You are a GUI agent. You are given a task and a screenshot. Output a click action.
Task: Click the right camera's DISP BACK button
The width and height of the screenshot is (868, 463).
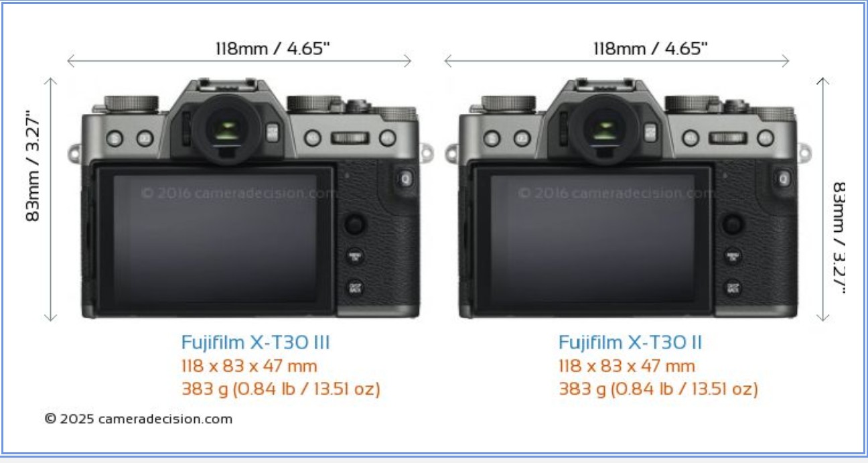click(733, 288)
